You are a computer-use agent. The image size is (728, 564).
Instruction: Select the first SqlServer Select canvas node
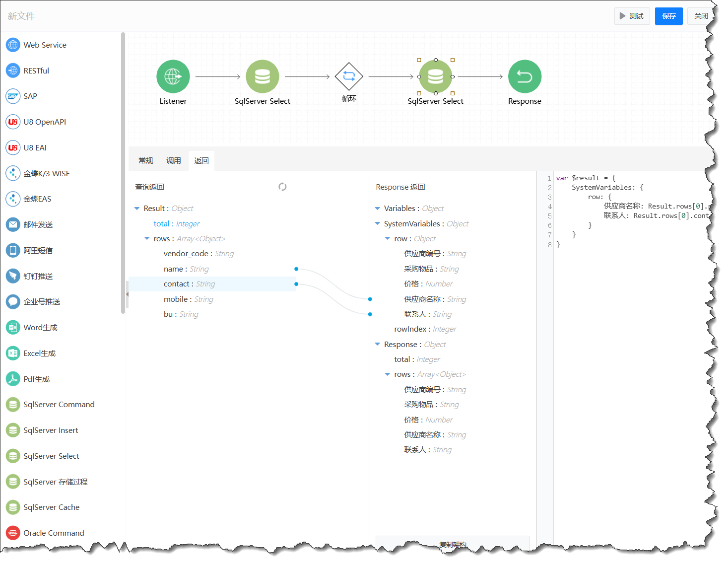coord(262,76)
